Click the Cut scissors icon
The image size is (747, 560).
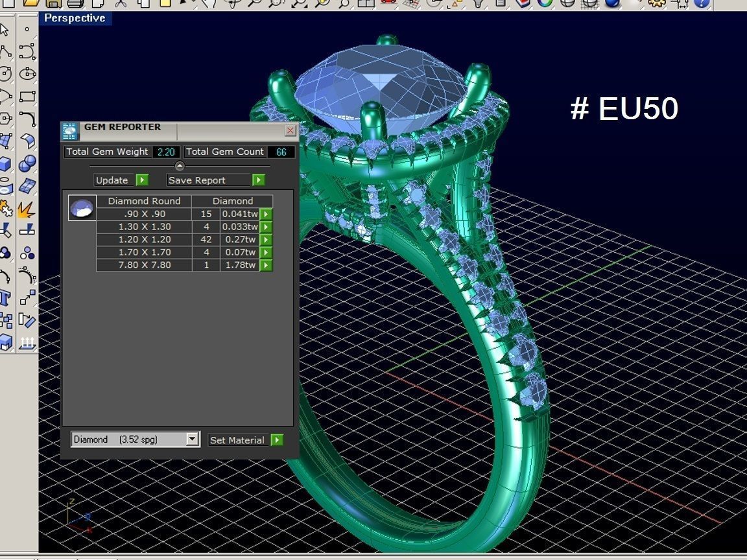tap(121, 3)
